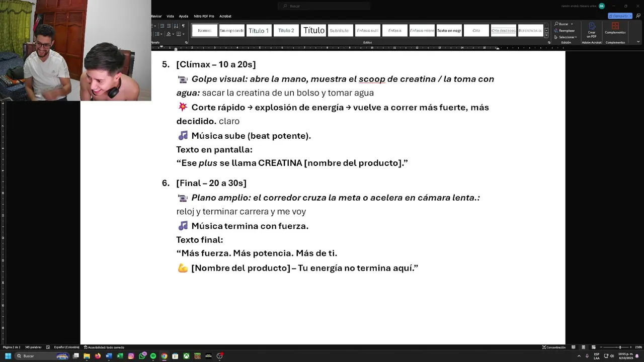The width and height of the screenshot is (644, 362).
Task: Open the Revisar ribbon tab
Action: pos(156,16)
